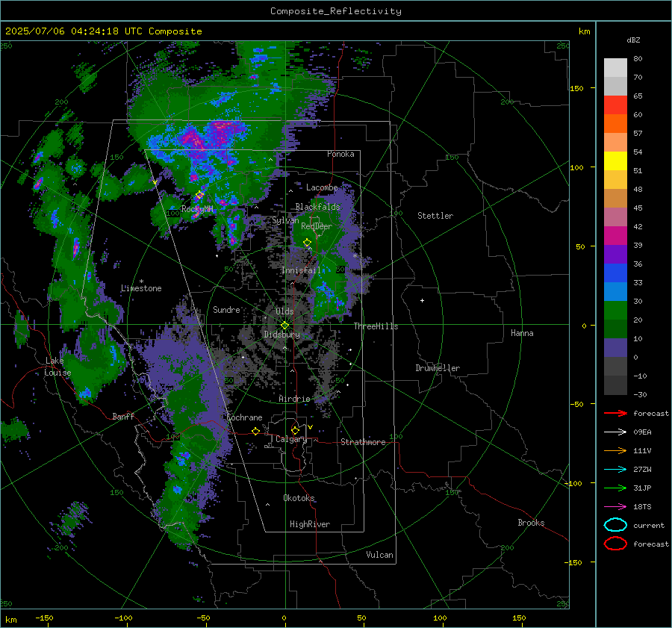Click the yellow diamond marker below RedDeer
This screenshot has width=672, height=628.
pos(307,243)
